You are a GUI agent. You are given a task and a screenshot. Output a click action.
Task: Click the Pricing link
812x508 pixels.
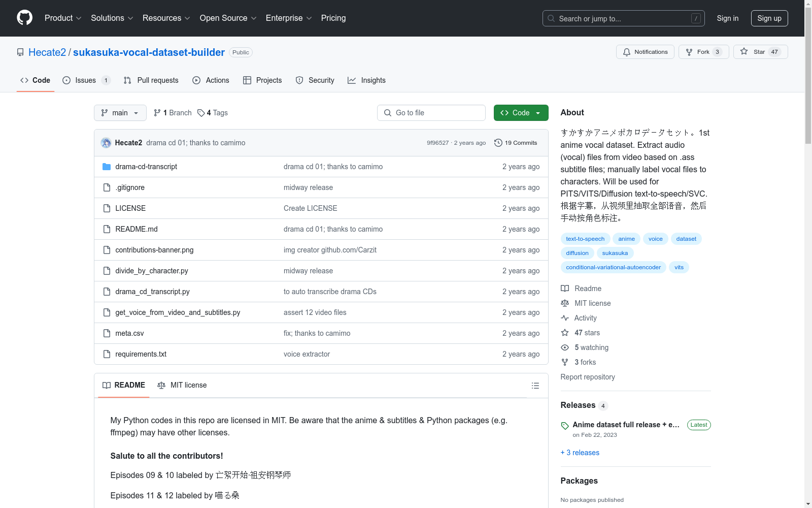pyautogui.click(x=333, y=18)
